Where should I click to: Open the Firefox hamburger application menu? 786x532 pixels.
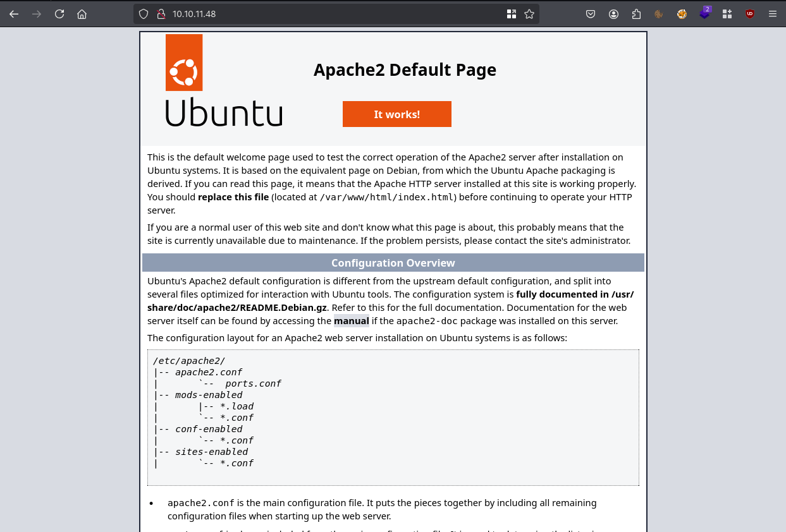pyautogui.click(x=773, y=14)
